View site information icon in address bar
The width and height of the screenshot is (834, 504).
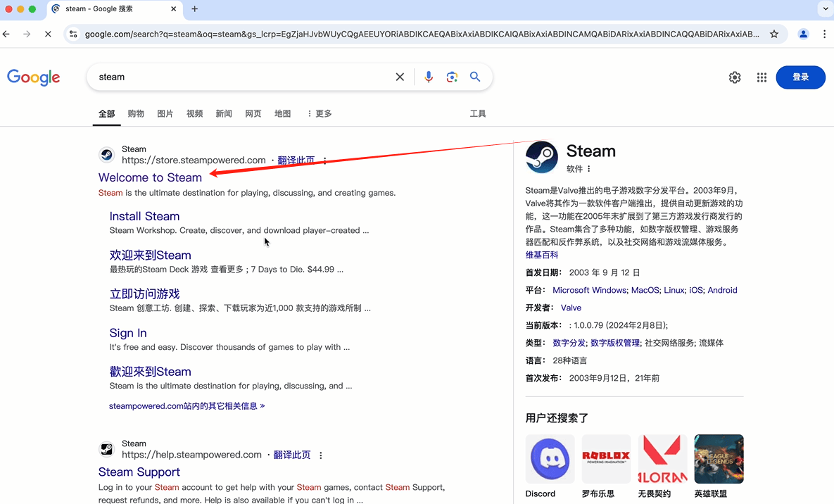73,34
